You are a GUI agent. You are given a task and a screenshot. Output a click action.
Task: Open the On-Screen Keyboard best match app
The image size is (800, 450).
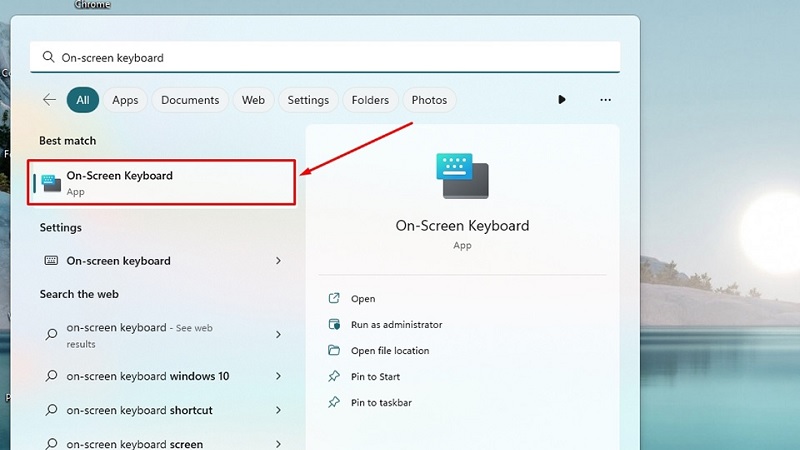(x=162, y=183)
